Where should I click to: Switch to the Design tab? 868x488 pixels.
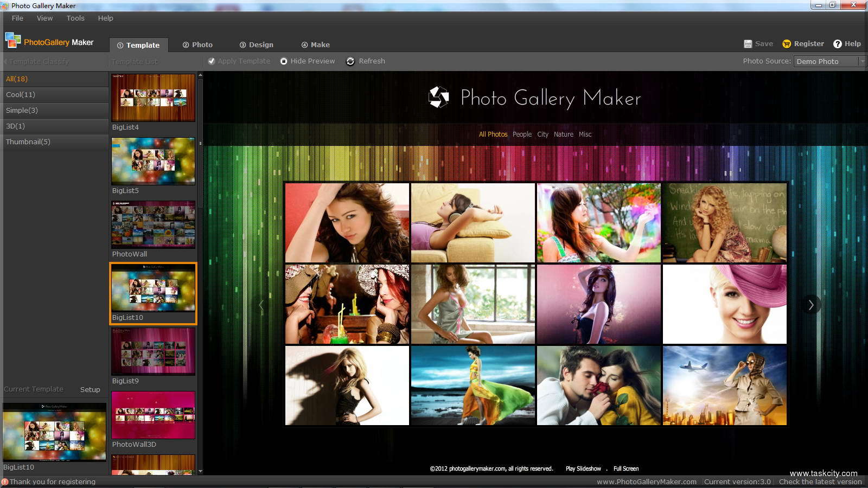tap(257, 45)
